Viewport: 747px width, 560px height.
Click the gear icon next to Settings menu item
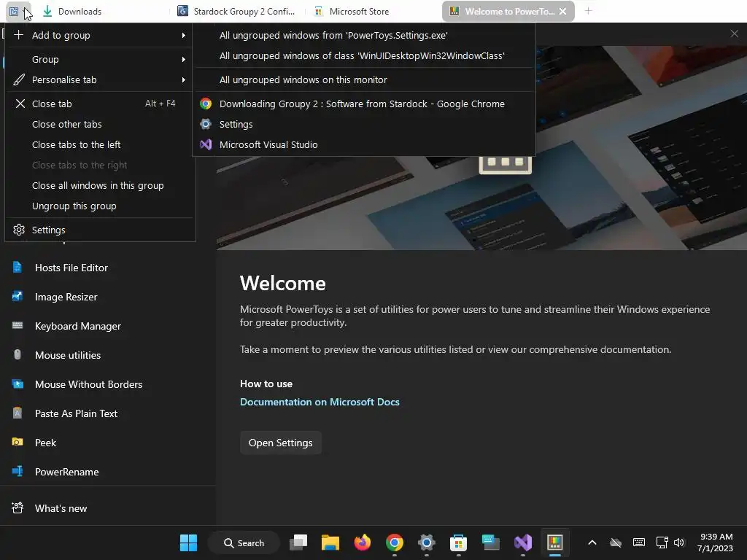pyautogui.click(x=18, y=230)
